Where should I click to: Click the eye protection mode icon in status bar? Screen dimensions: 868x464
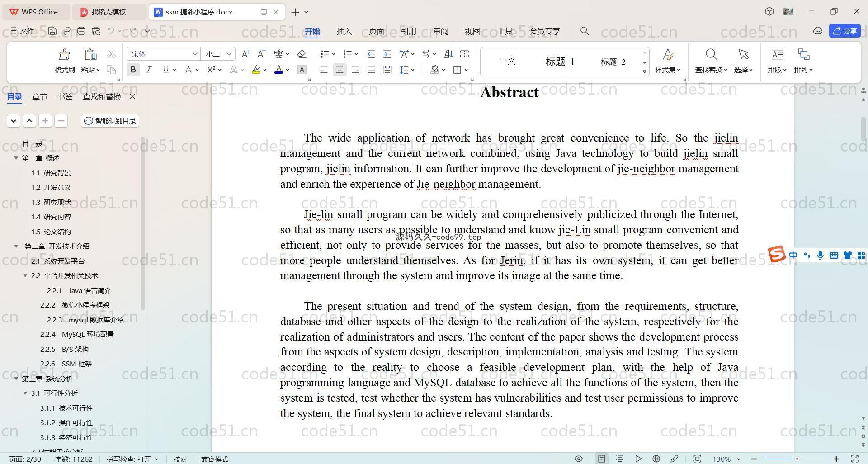[578, 459]
